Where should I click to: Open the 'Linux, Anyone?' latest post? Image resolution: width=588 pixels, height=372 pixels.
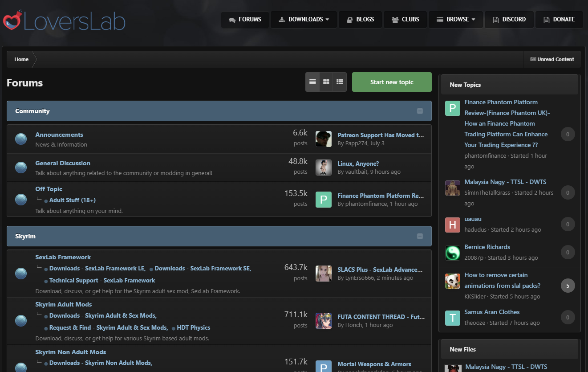(358, 164)
